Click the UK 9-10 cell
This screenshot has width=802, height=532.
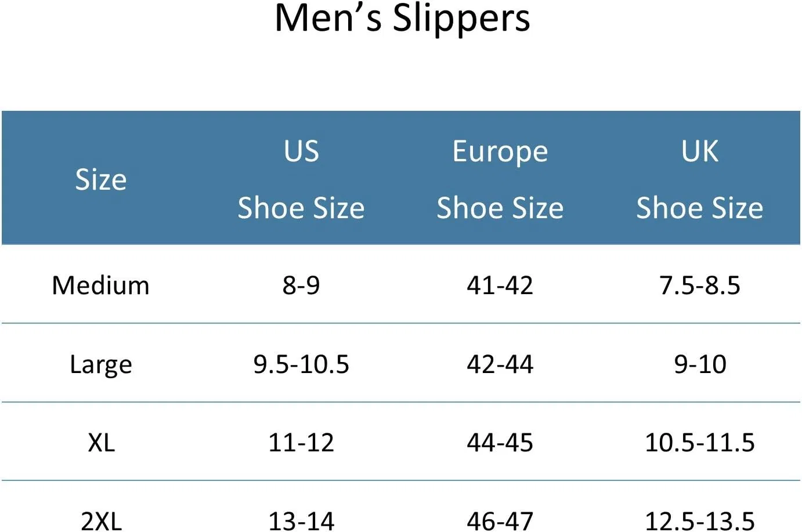(x=700, y=364)
